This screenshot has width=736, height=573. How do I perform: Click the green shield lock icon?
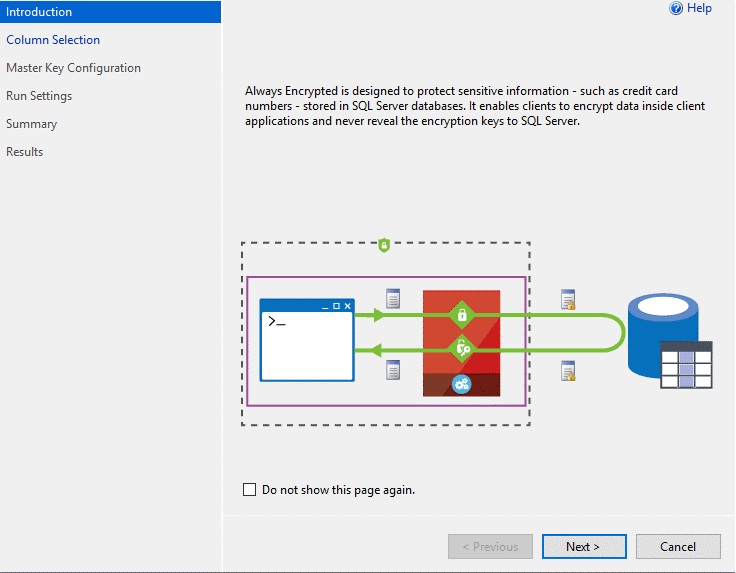(x=384, y=245)
